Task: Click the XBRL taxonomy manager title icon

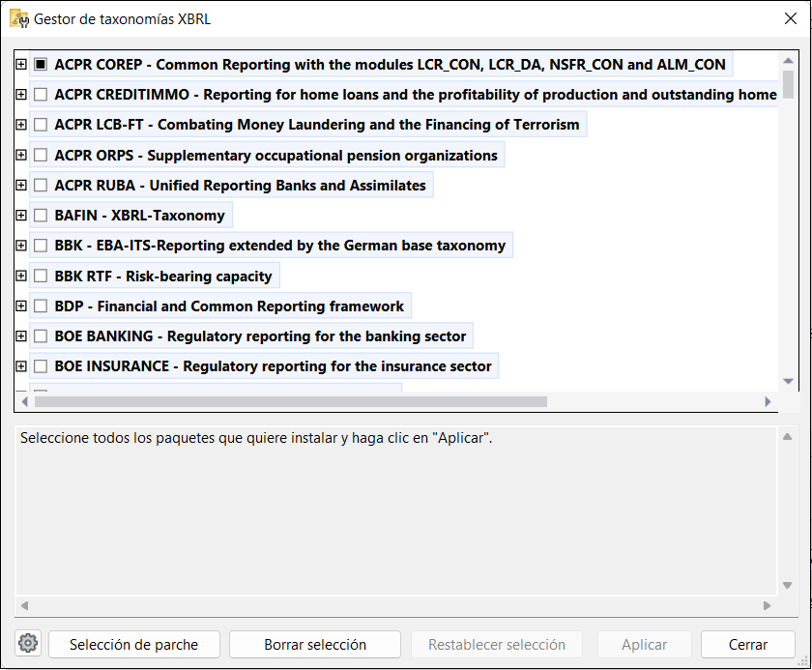Action: click(17, 18)
